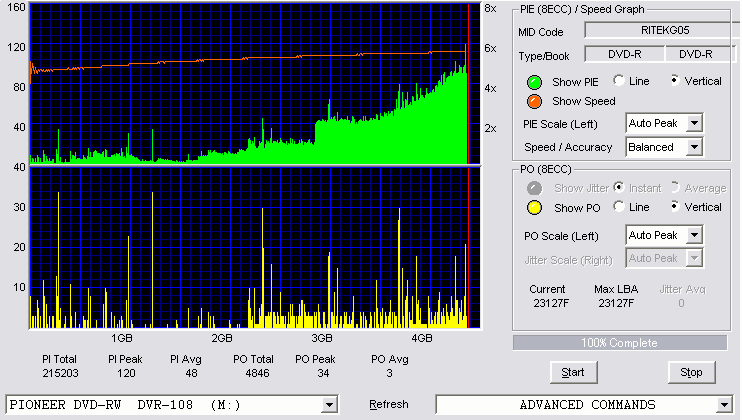The width and height of the screenshot is (742, 420).
Task: Click the PI Total value 215203
Action: [x=60, y=373]
